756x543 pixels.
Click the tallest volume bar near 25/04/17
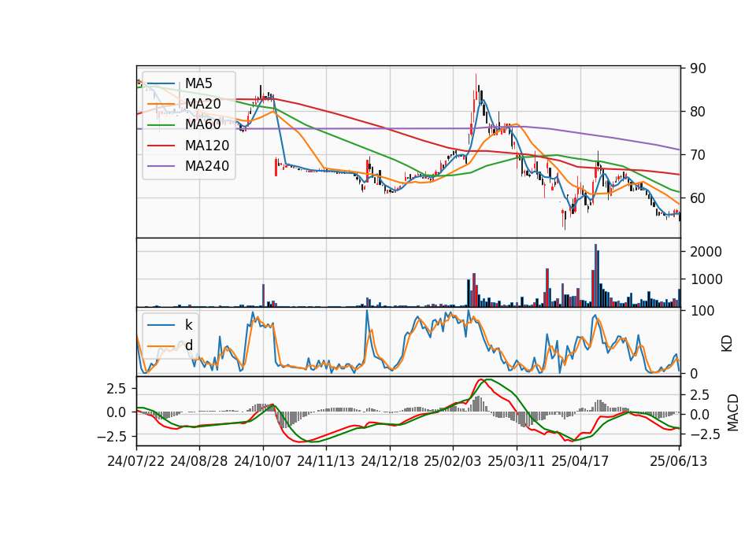coord(595,275)
